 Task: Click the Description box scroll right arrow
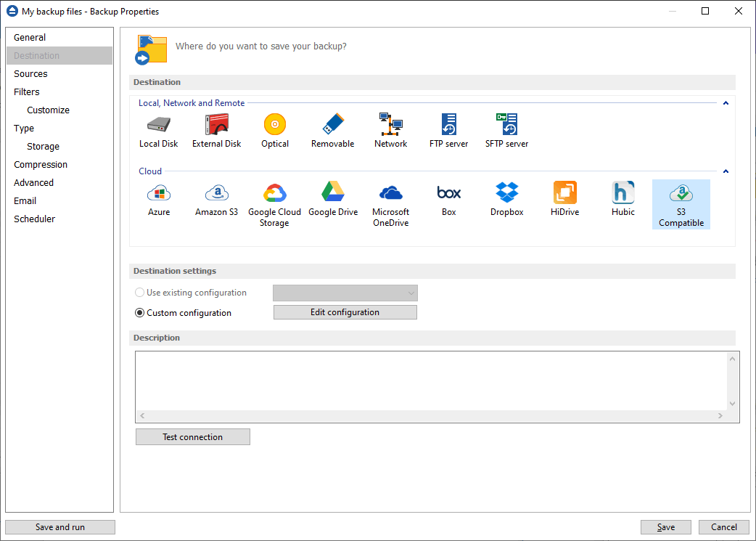(x=720, y=415)
